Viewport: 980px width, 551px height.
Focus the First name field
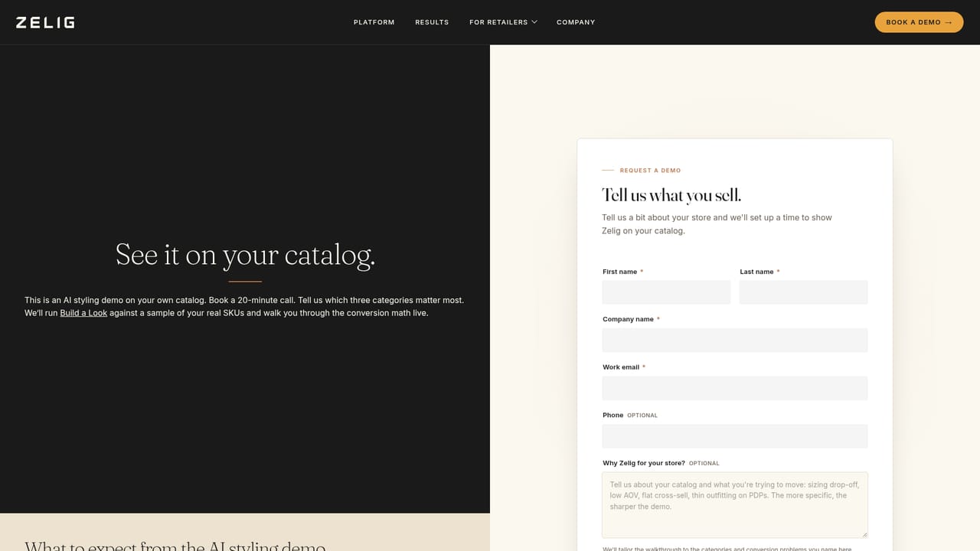[x=666, y=292]
